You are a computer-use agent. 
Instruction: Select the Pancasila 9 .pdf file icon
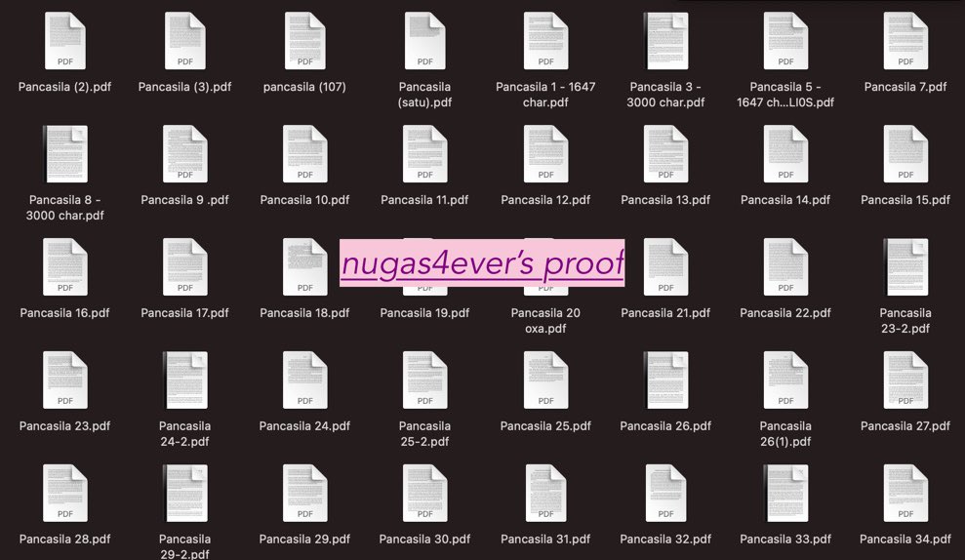tap(185, 154)
